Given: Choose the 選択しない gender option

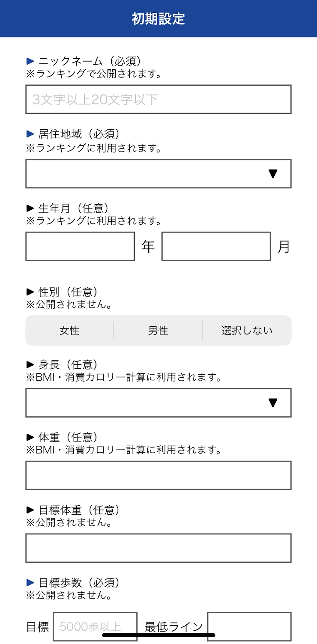Looking at the screenshot, I should (247, 331).
